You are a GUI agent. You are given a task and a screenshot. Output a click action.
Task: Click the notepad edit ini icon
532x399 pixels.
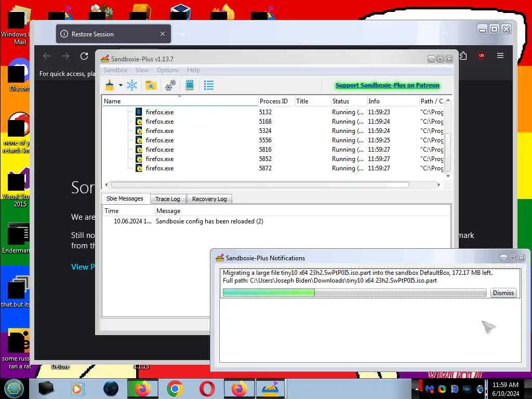(x=190, y=85)
